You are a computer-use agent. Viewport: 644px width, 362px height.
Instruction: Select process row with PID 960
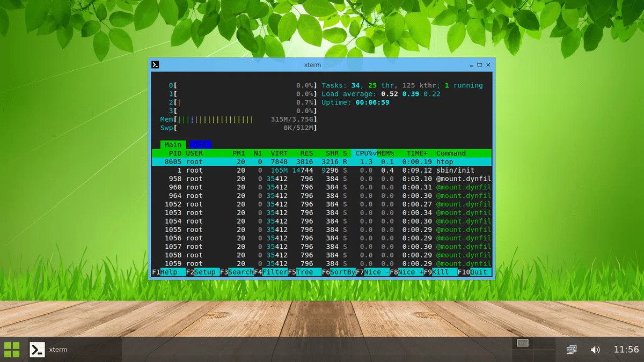click(x=321, y=187)
